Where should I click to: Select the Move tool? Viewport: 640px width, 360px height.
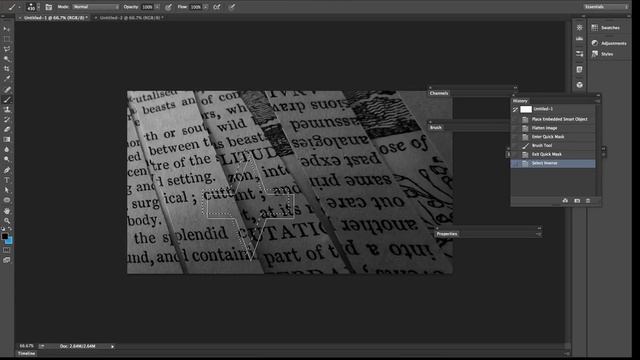click(7, 29)
